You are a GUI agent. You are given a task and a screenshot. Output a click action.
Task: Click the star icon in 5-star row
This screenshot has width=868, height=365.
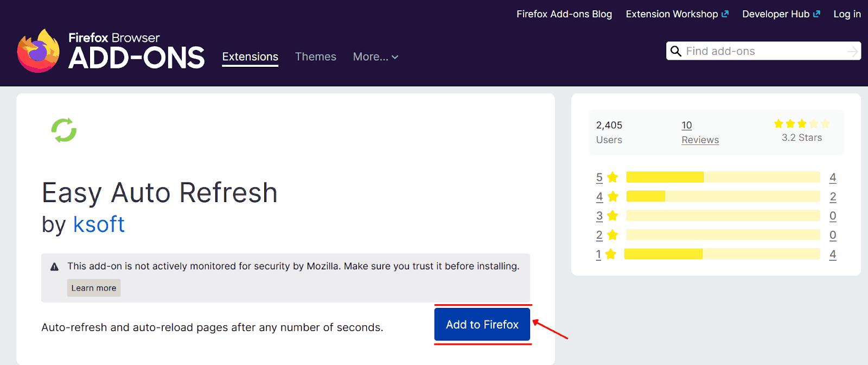coord(613,177)
